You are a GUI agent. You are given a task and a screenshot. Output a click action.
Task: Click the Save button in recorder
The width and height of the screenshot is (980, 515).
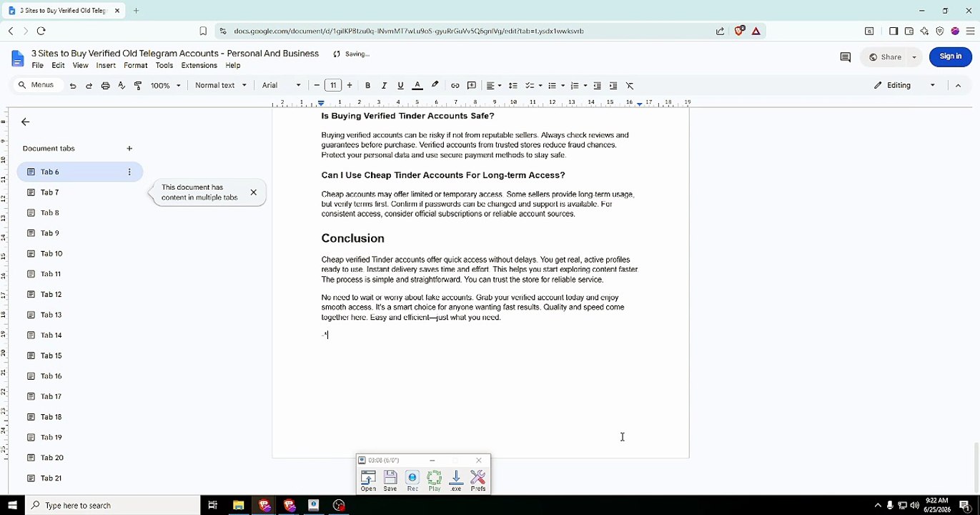point(390,481)
